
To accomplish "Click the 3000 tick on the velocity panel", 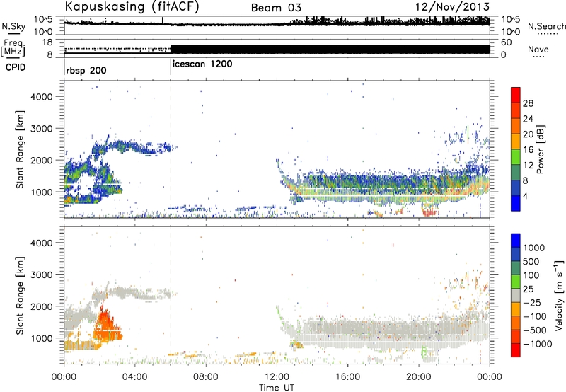I will pos(42,275).
